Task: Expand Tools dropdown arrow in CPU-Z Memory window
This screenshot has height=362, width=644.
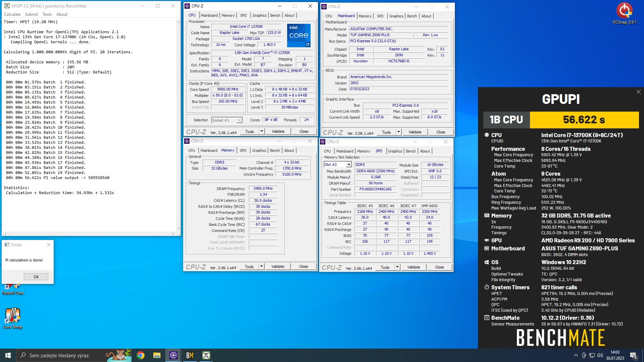Action: (261, 266)
